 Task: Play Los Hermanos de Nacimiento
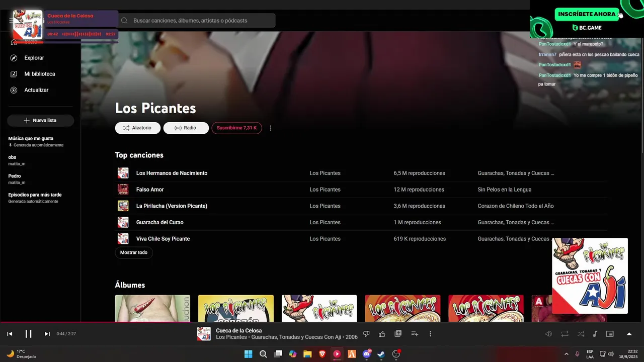[172, 173]
